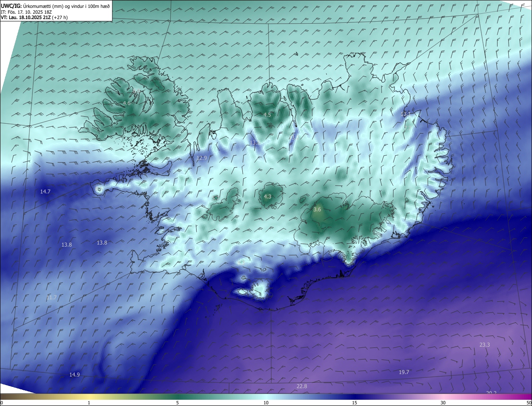Click the 14.9 value over the ocean
The height and width of the screenshot is (406, 532).
coord(74,374)
